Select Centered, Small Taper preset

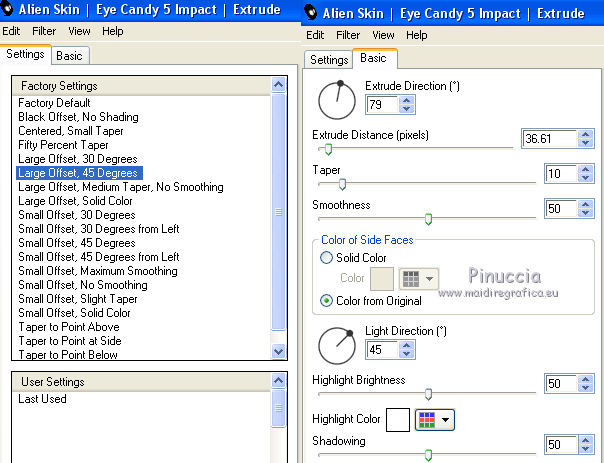[x=70, y=131]
